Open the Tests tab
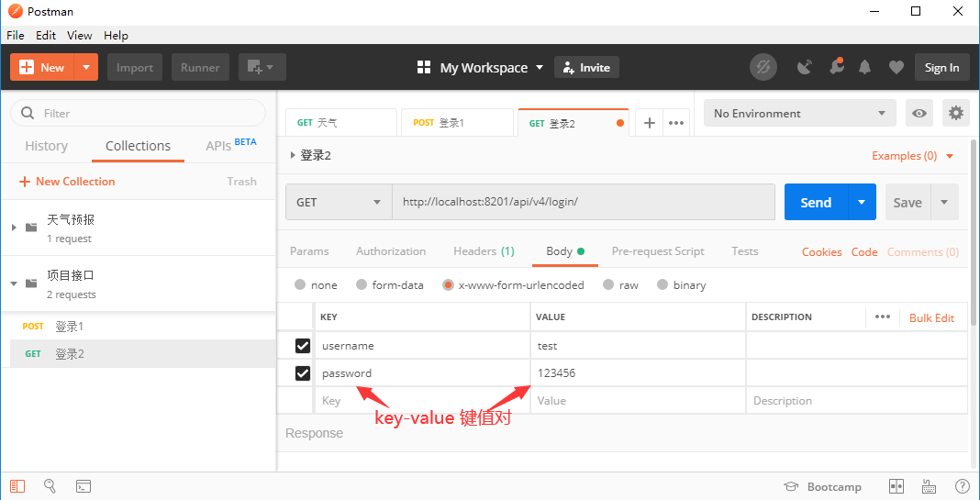Screen dimensions: 980x500 point(745,251)
